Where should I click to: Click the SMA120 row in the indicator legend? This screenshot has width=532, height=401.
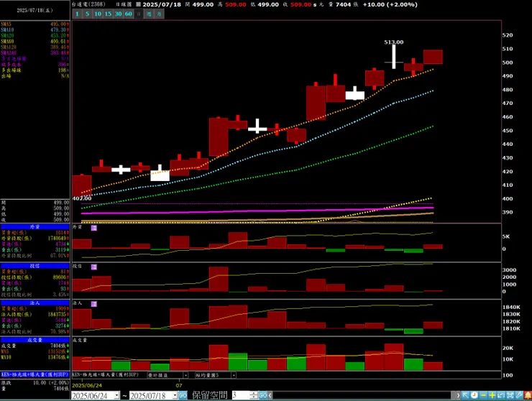point(35,47)
